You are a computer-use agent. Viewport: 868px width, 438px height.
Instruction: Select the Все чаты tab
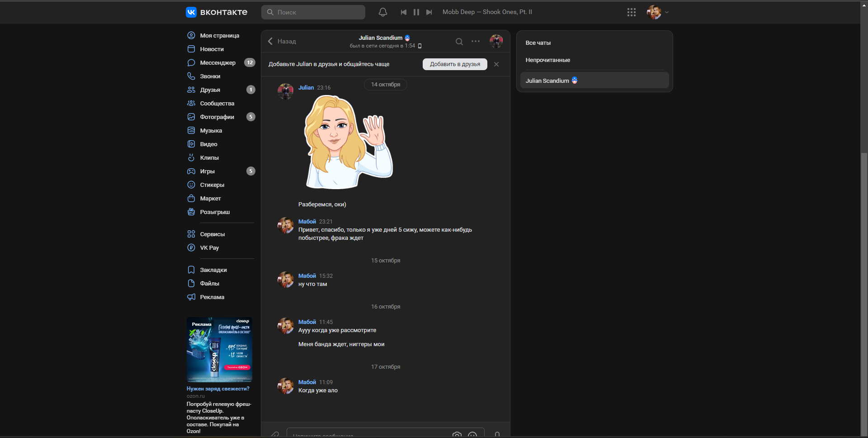coord(538,43)
